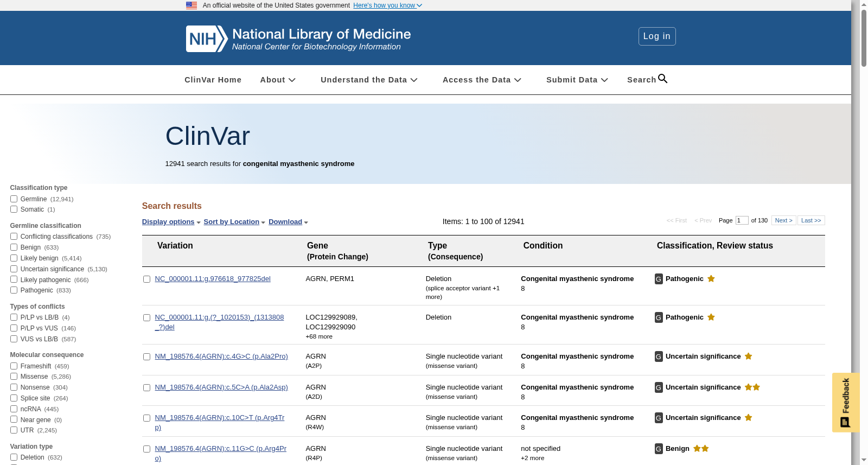Click the two stars beside Benign
The height and width of the screenshot is (465, 868).
coord(701,448)
